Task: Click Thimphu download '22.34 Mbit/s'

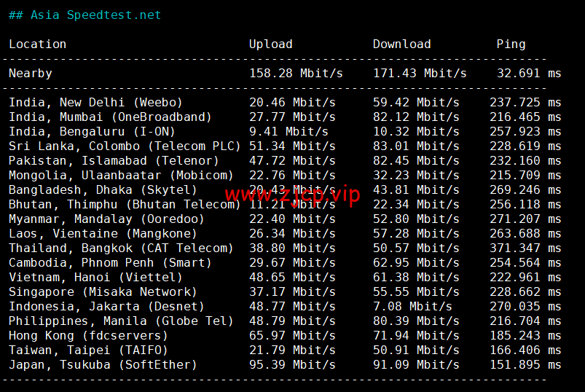Action: (416, 204)
